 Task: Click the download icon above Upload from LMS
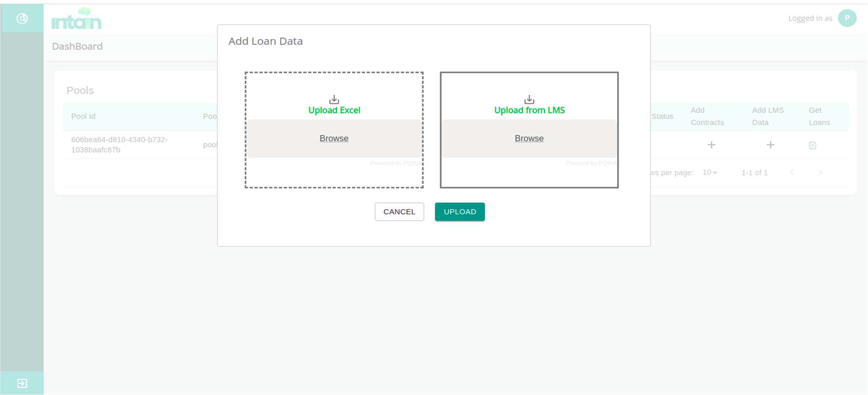pyautogui.click(x=529, y=100)
